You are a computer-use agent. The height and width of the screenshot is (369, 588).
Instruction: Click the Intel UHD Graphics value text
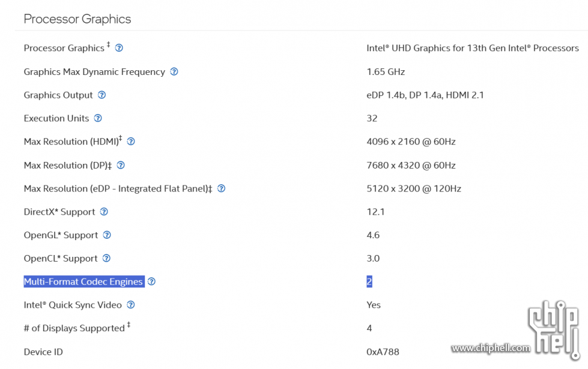473,48
